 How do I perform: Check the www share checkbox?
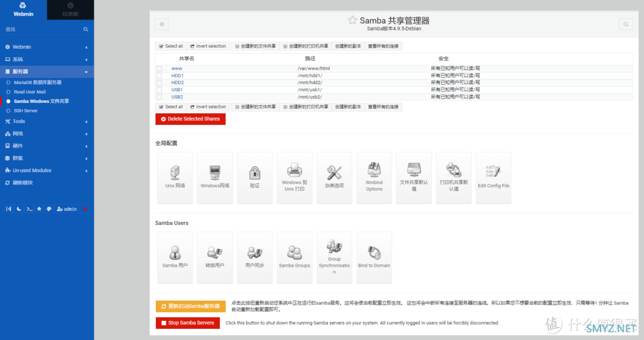coord(159,69)
